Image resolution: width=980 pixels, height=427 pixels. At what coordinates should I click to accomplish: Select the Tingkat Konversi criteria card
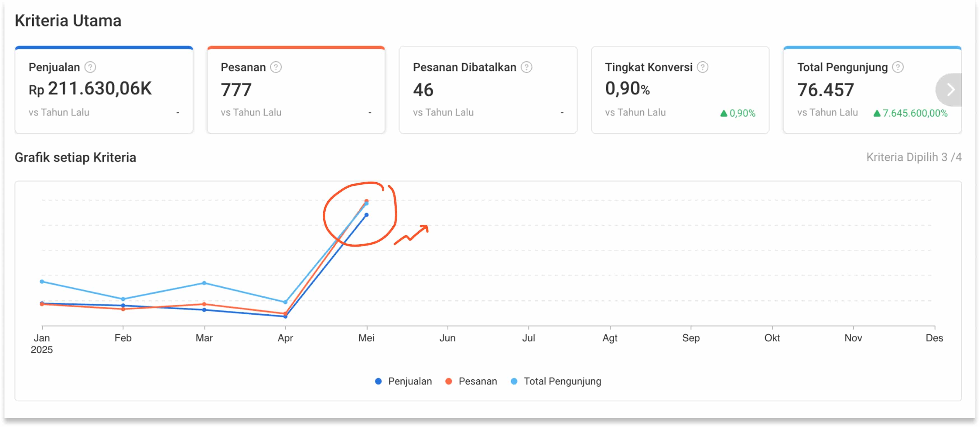click(x=680, y=90)
